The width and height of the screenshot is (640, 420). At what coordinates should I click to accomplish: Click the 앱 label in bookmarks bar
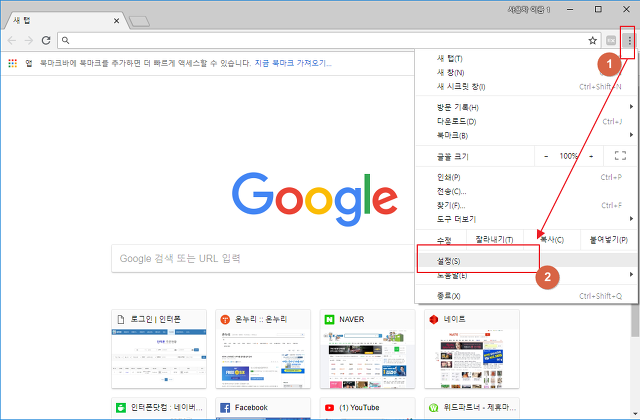click(x=29, y=63)
